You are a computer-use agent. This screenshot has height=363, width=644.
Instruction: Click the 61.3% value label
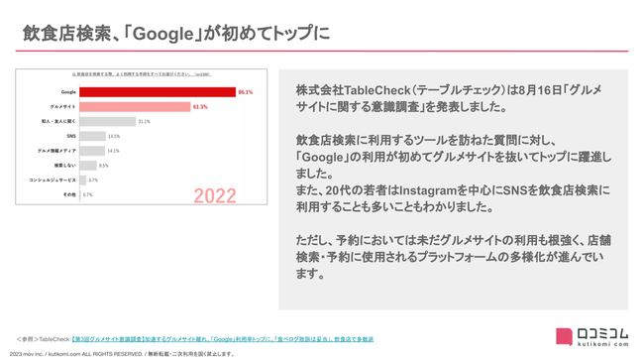[200, 107]
